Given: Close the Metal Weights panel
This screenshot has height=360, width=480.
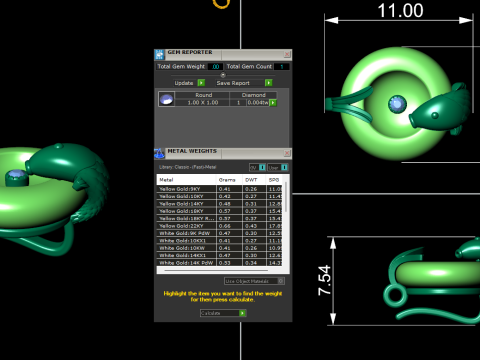Looking at the screenshot, I should [287, 153].
